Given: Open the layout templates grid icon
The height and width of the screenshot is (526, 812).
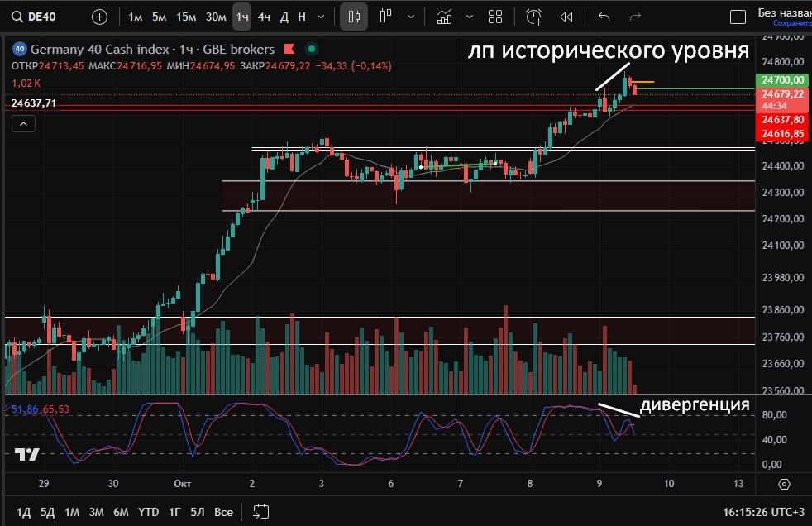Looking at the screenshot, I should [495, 17].
